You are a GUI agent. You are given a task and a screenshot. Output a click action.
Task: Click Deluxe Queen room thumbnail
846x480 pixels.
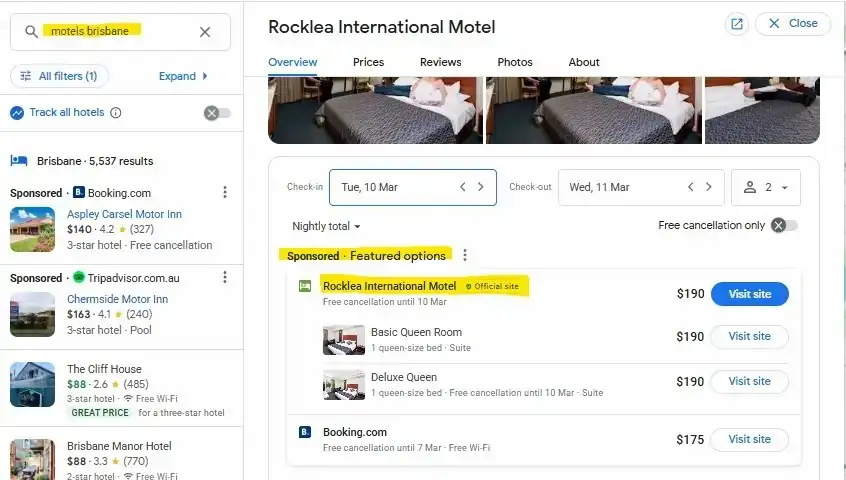pos(344,385)
